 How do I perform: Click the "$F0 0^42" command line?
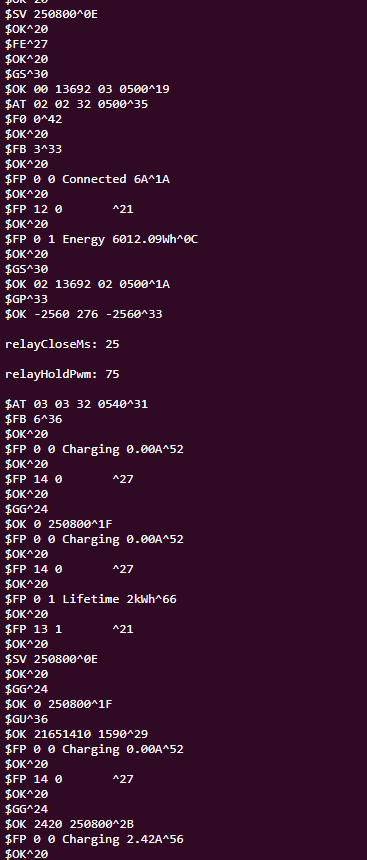point(33,119)
